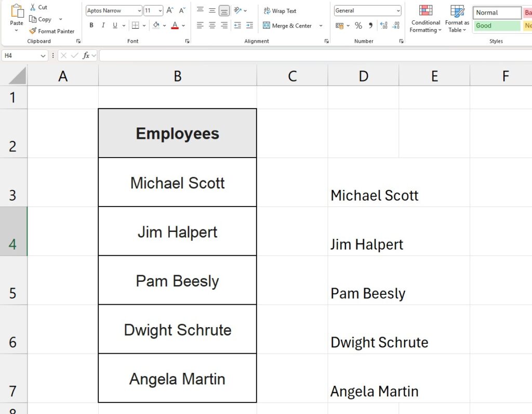Open the Aptos Narrow font dropdown
The width and height of the screenshot is (532, 414).
click(x=139, y=10)
